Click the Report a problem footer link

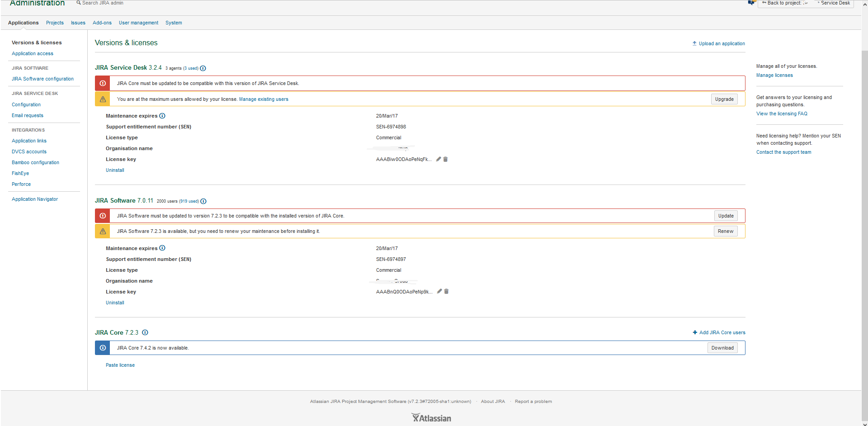[533, 401]
